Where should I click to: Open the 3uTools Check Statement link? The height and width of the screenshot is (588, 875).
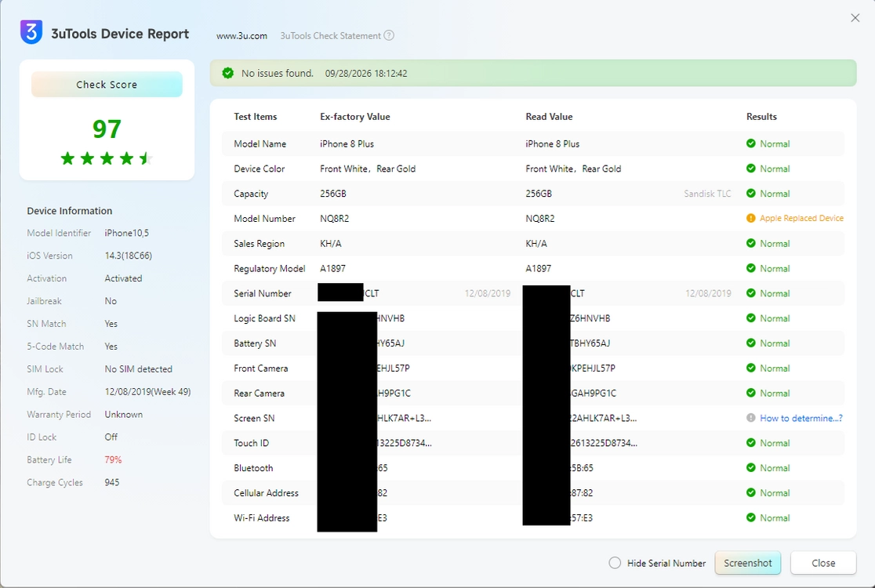tap(330, 36)
